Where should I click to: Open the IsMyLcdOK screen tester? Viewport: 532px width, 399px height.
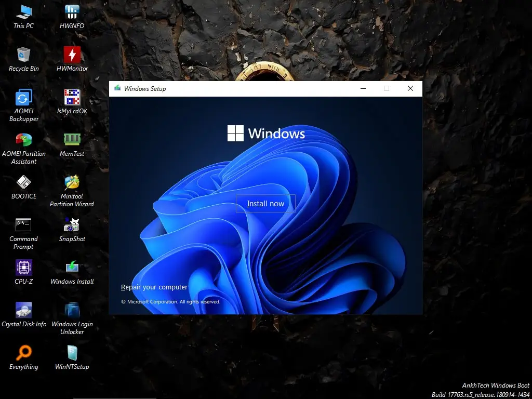tap(71, 98)
